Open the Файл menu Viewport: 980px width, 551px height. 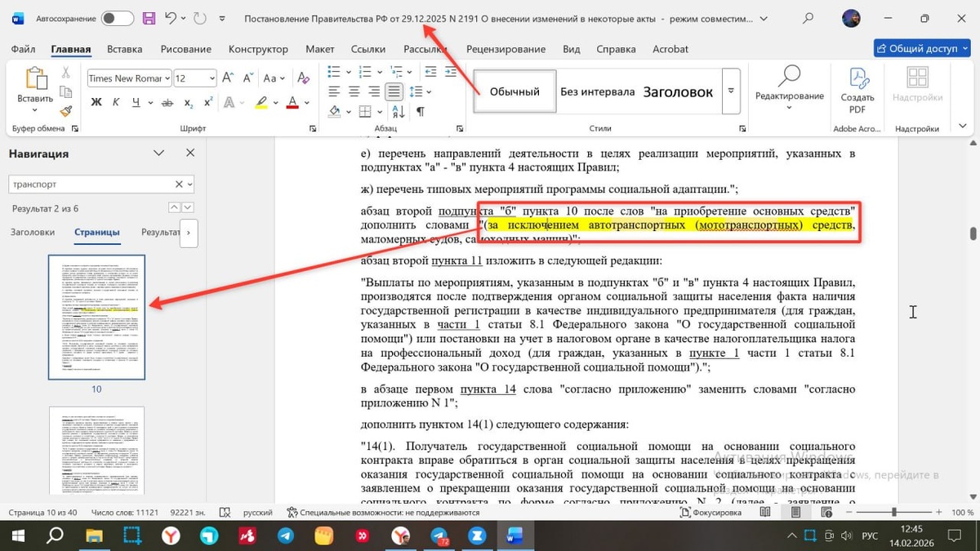[x=24, y=49]
